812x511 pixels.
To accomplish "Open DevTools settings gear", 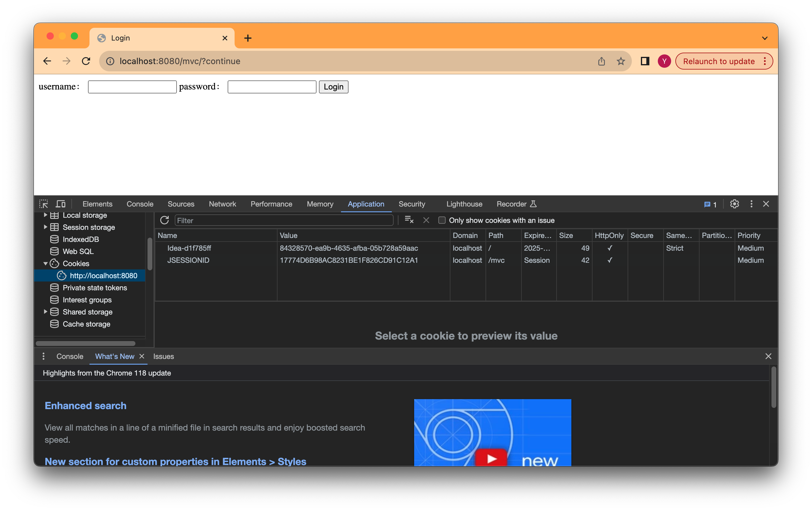I will coord(734,204).
